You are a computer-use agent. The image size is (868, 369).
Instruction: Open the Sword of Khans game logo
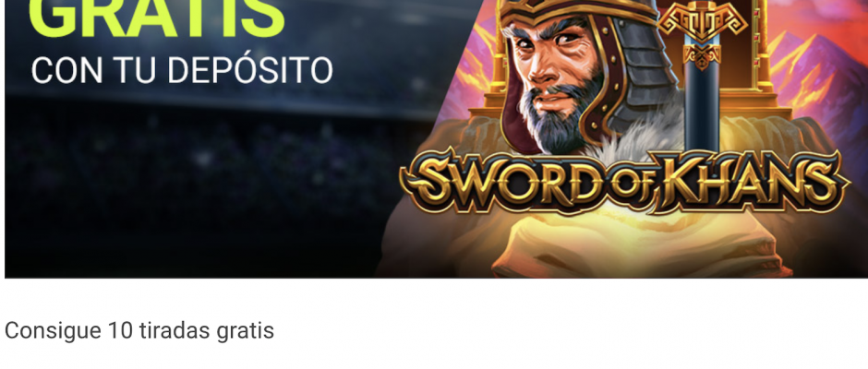point(624,182)
